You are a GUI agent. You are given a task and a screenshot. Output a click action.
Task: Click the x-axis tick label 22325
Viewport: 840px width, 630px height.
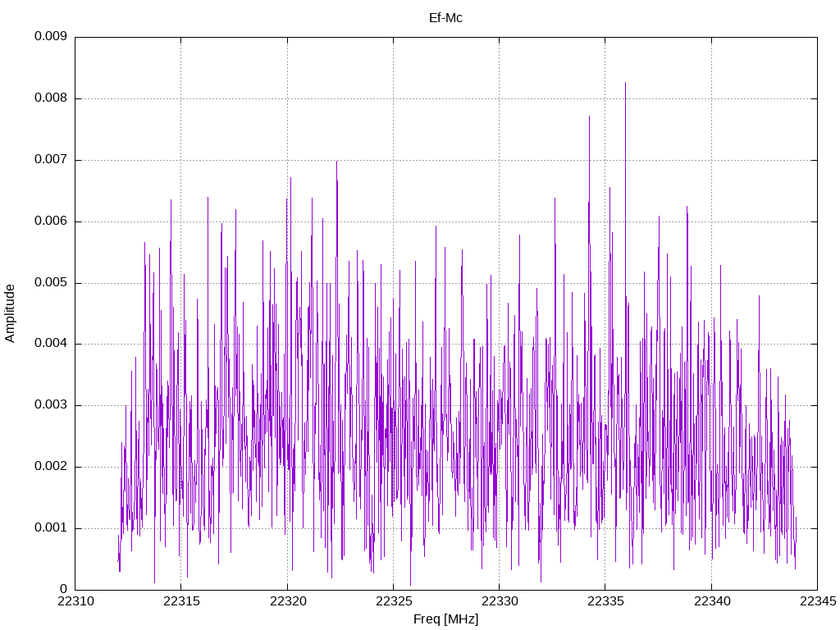click(394, 601)
